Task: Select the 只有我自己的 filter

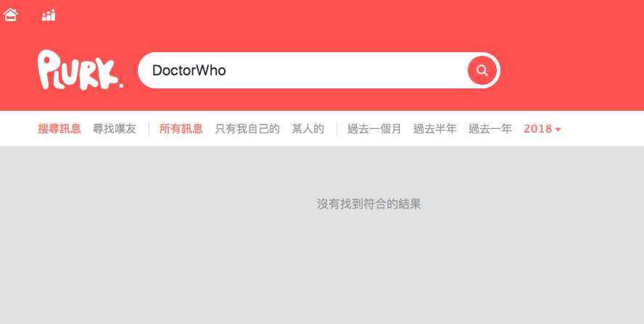Action: pyautogui.click(x=247, y=129)
